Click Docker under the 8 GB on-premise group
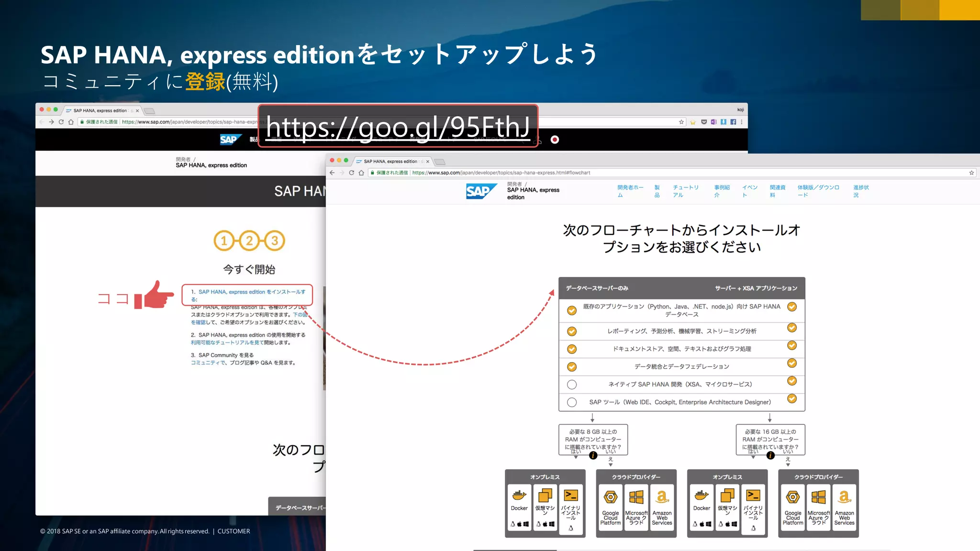Viewport: 980px width, 551px height. 519,508
